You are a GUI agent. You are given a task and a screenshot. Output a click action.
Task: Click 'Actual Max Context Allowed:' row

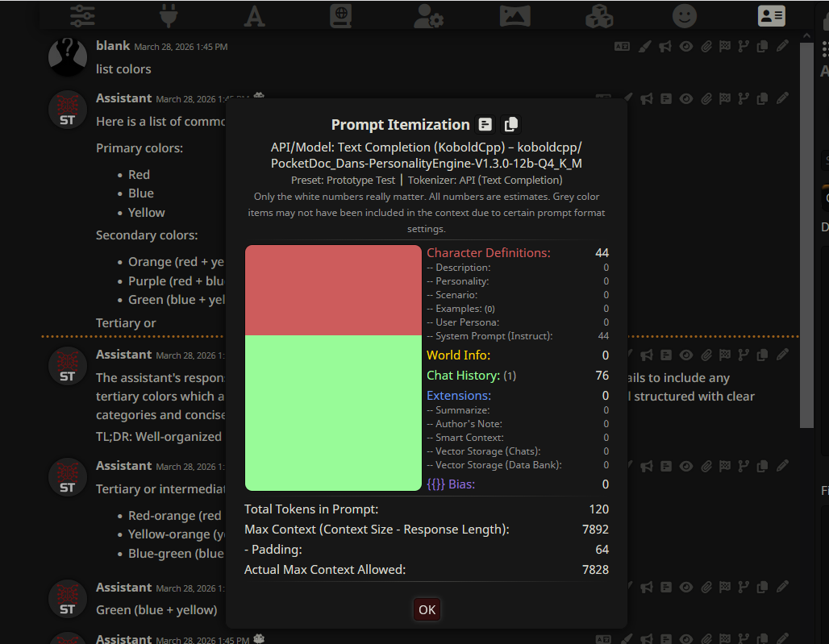426,570
